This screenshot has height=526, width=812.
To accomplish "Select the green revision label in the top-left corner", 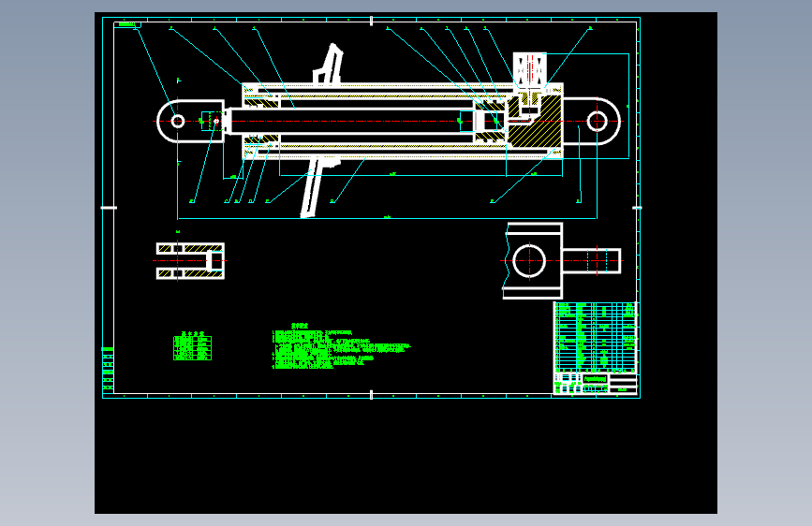I will coord(127,24).
